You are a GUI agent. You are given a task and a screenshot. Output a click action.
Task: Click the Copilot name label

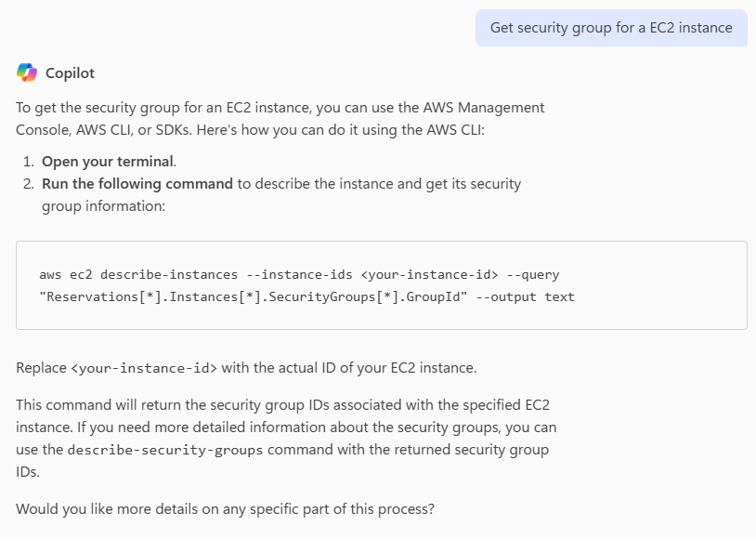click(x=70, y=73)
